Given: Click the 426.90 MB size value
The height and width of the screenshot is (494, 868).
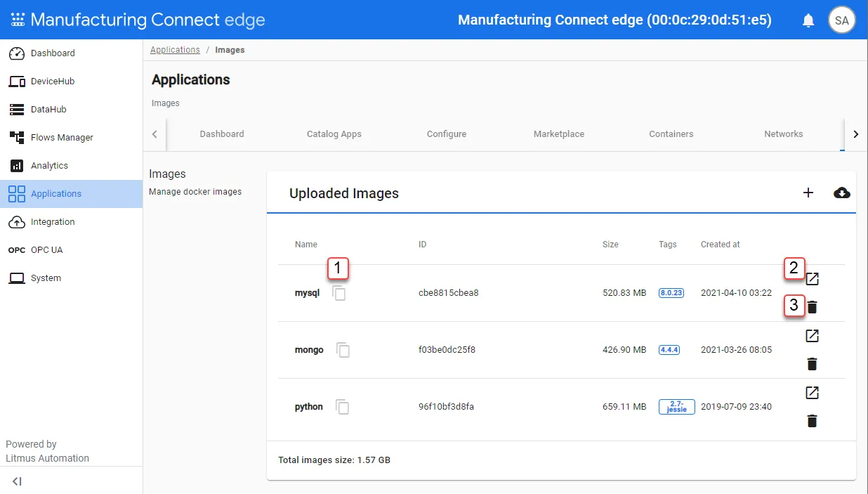Looking at the screenshot, I should coord(624,350).
